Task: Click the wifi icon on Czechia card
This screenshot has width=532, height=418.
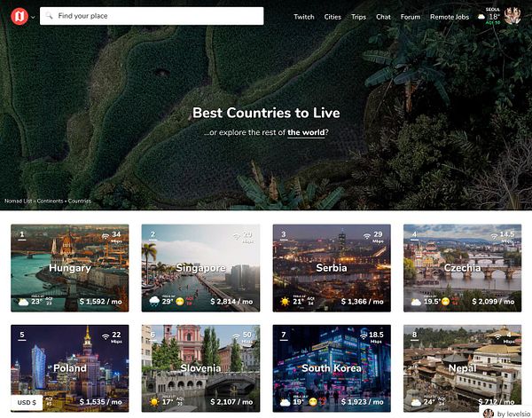Action: tap(495, 236)
